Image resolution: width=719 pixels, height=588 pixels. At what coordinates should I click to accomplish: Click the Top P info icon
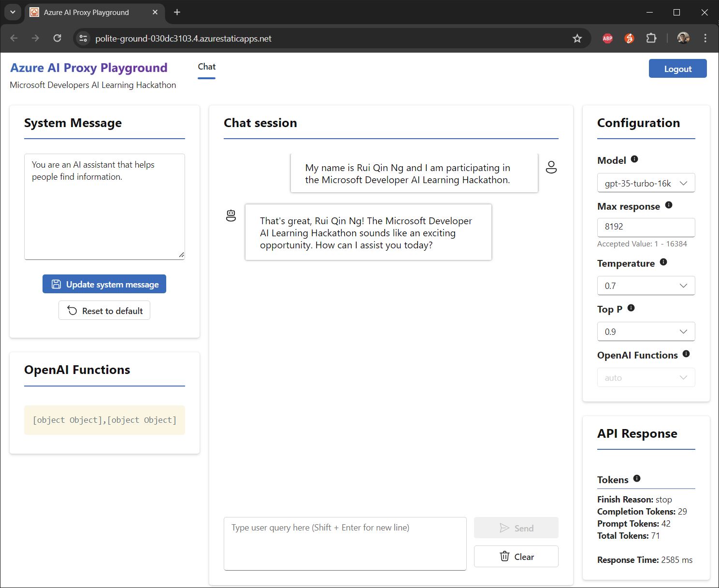pos(631,308)
